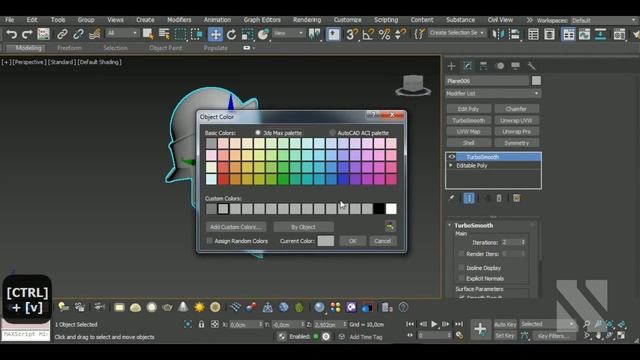Toggle the Auto Key button
This screenshot has width=640, height=360.
click(505, 324)
